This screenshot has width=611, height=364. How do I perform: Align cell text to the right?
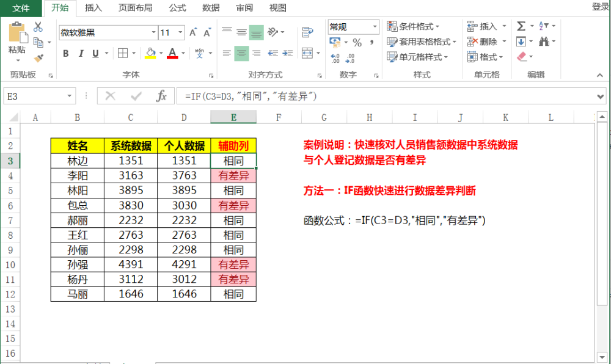point(256,53)
